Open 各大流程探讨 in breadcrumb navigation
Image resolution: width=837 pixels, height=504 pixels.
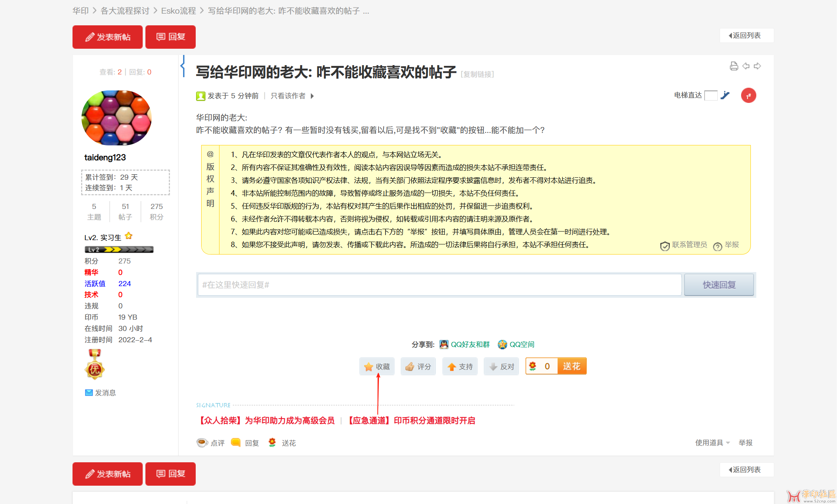tap(125, 11)
